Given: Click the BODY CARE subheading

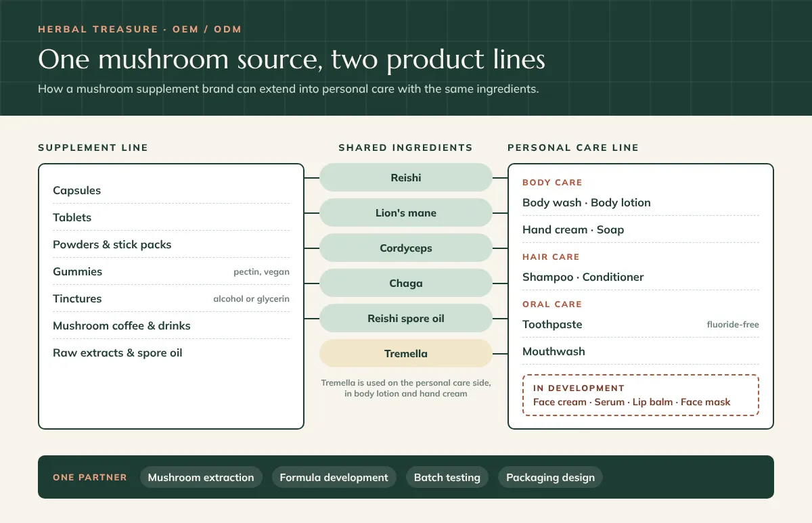Looking at the screenshot, I should point(552,183).
